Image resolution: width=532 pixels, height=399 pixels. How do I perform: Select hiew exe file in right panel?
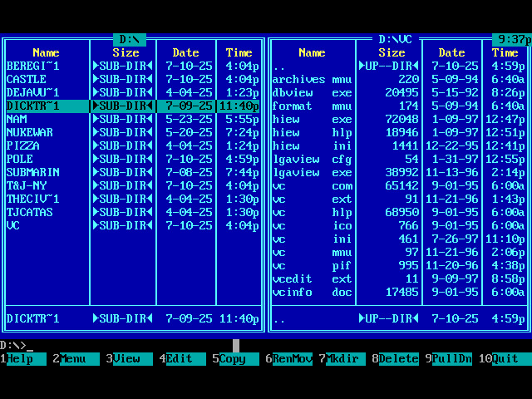click(312, 119)
